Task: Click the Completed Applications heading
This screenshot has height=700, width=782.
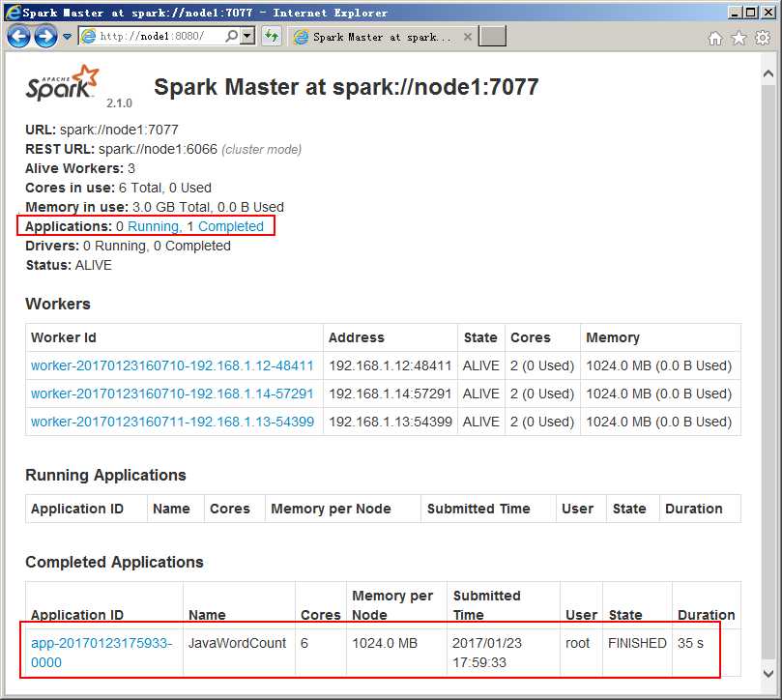Action: (114, 563)
